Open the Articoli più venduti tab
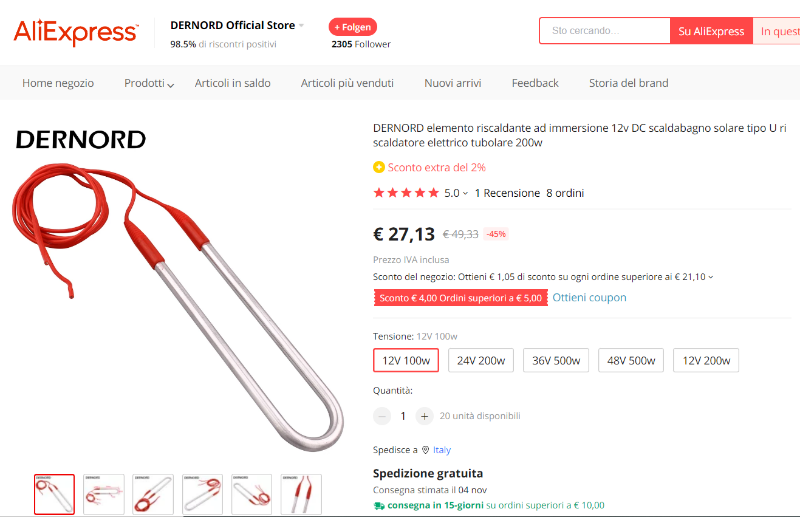This screenshot has height=517, width=800. [x=347, y=83]
